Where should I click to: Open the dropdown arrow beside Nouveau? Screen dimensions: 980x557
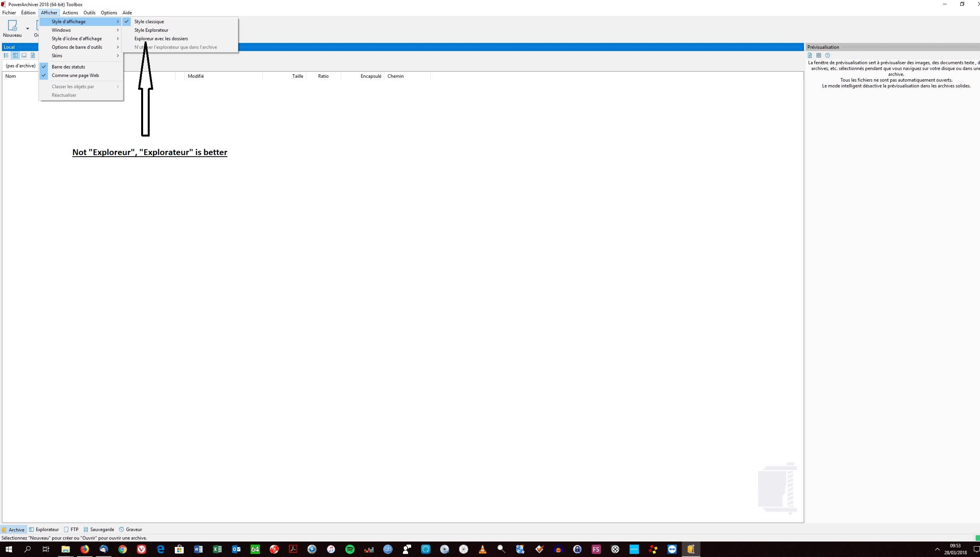pyautogui.click(x=27, y=29)
